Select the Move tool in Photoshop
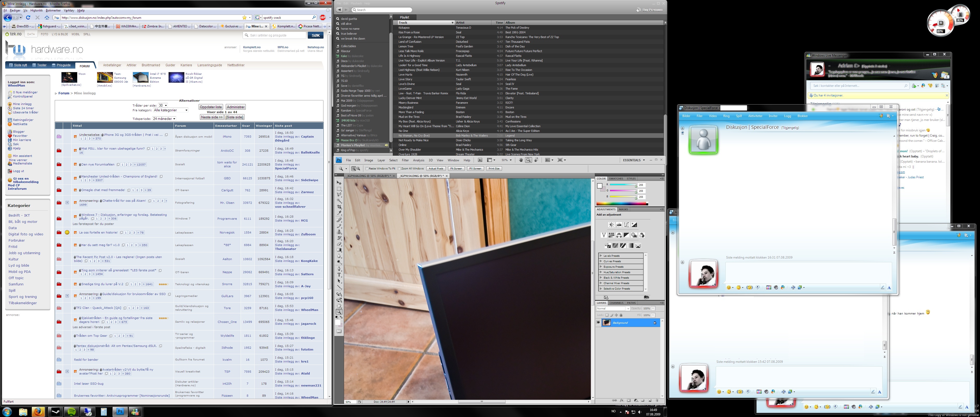980x417 pixels. click(339, 183)
